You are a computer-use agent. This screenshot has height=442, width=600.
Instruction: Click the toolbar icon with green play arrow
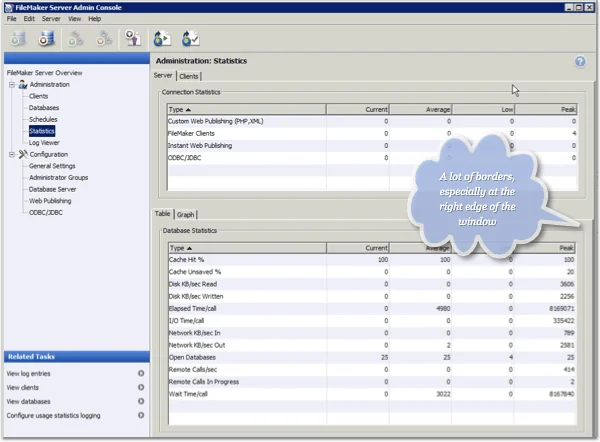(162, 39)
